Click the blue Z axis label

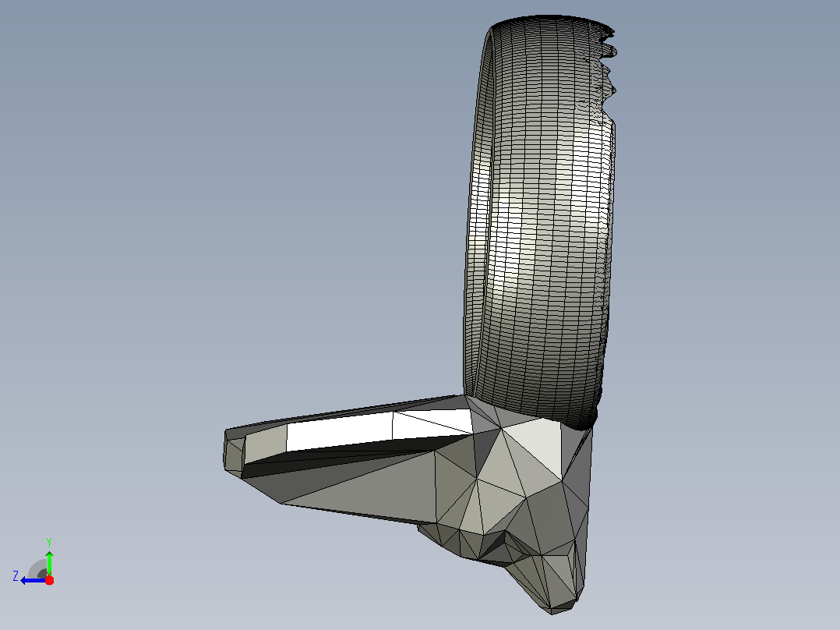pyautogui.click(x=16, y=576)
